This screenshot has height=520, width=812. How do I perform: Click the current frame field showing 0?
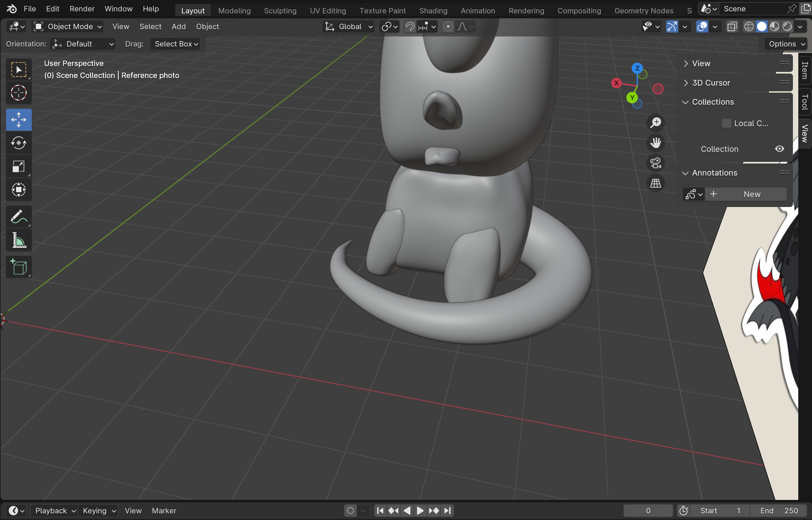point(648,511)
